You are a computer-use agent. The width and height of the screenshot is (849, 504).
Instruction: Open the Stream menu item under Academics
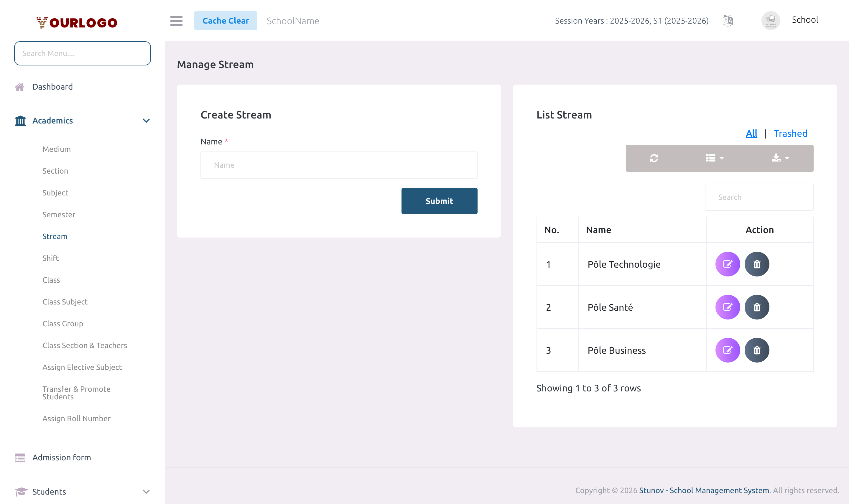coord(55,236)
